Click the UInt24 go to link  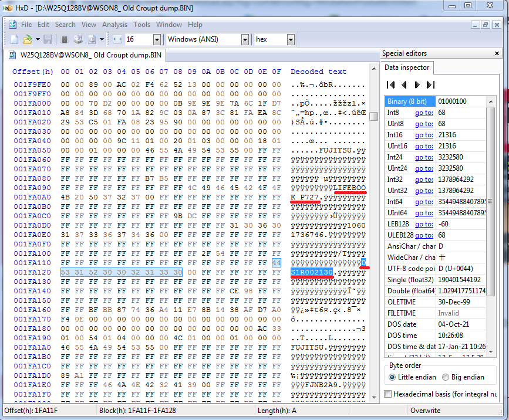coord(424,168)
